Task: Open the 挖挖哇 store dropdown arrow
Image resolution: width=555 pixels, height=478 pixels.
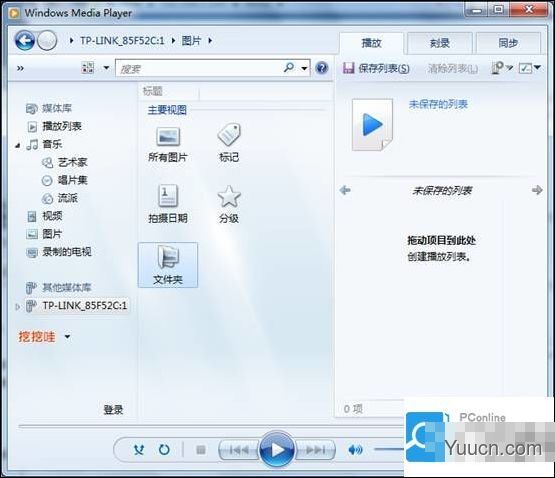Action: [67, 336]
